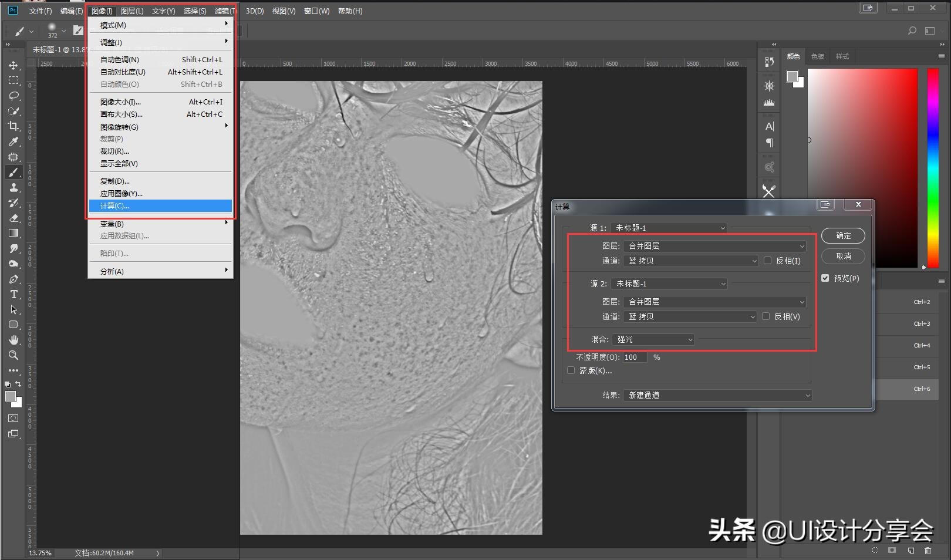
Task: Select the Horizontal Type tool
Action: pos(14,294)
